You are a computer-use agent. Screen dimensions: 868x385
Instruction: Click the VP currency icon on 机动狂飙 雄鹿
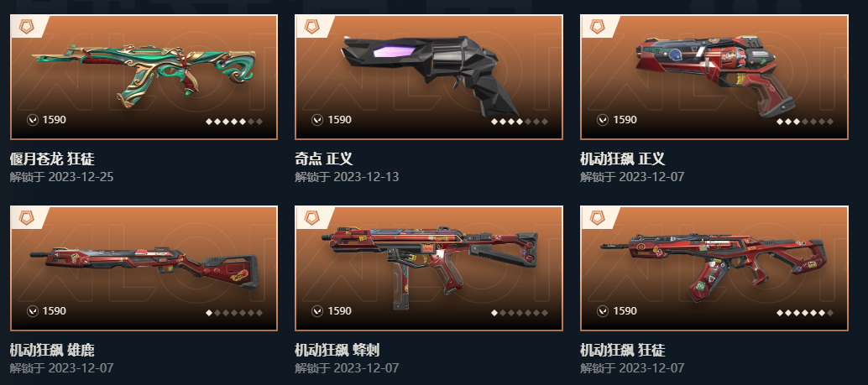[x=33, y=311]
